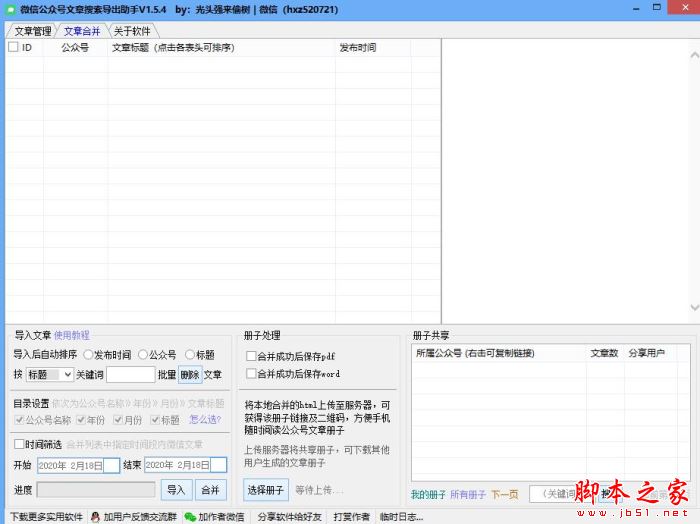700x524 pixels.
Task: Switch to the 文章合并 tab
Action: coord(82,31)
